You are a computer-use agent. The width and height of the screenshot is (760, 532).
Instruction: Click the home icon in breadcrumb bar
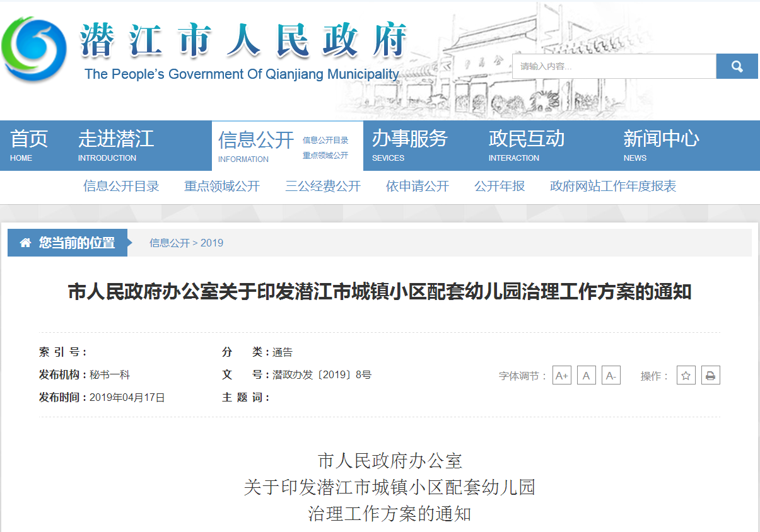click(x=25, y=243)
